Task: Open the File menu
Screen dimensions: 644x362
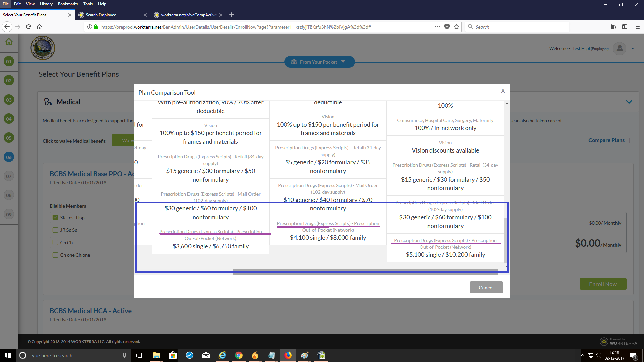Action: pos(6,4)
